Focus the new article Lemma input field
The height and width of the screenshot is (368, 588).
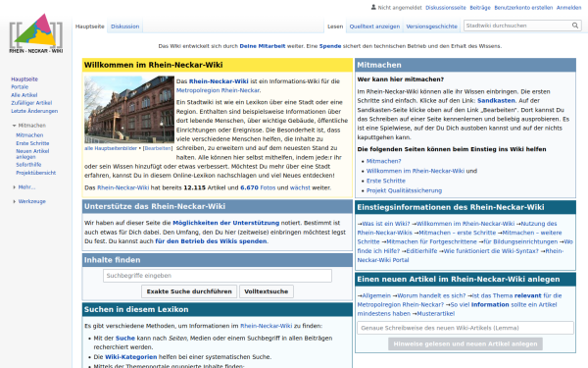click(465, 328)
